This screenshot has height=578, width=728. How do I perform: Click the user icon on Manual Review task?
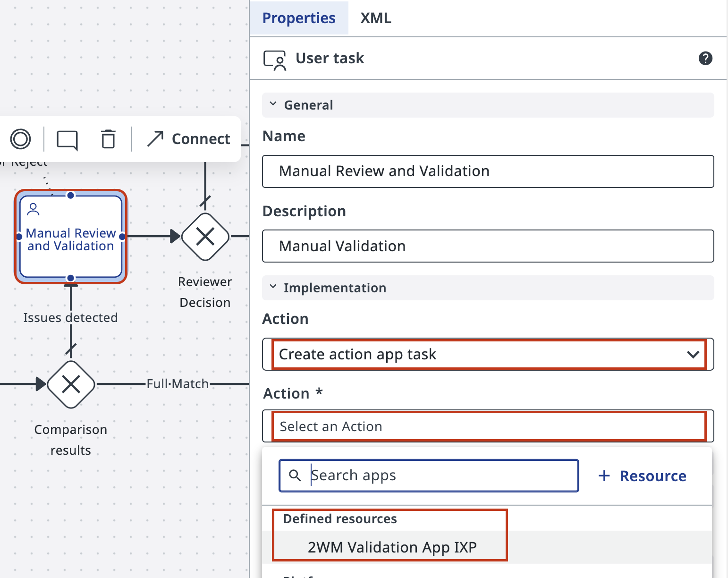(33, 209)
